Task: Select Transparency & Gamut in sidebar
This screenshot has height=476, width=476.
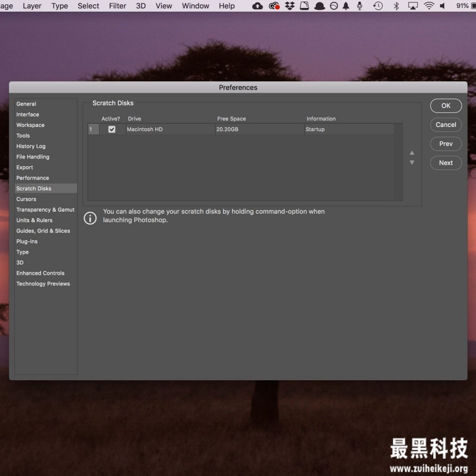Action: (46, 210)
